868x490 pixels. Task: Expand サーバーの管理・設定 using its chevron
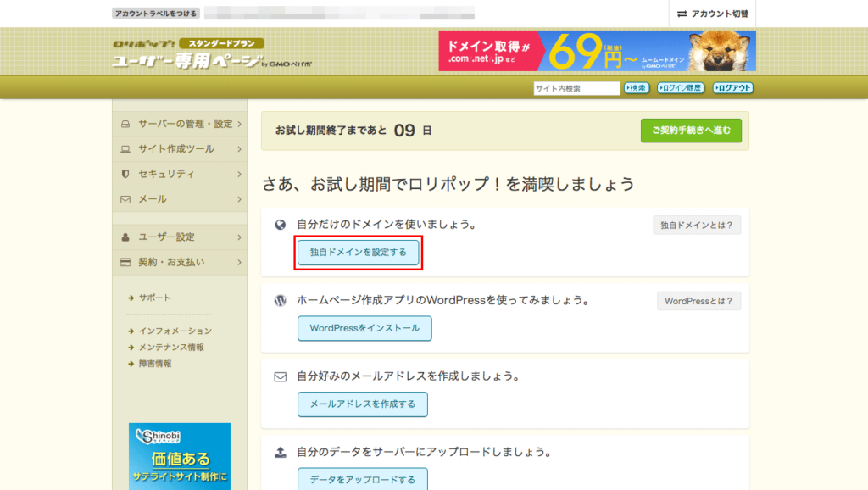click(x=239, y=124)
